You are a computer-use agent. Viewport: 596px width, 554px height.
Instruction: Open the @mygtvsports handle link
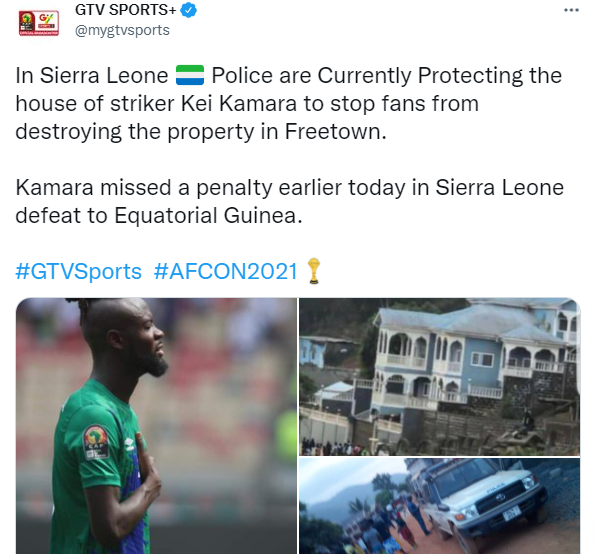pyautogui.click(x=122, y=30)
